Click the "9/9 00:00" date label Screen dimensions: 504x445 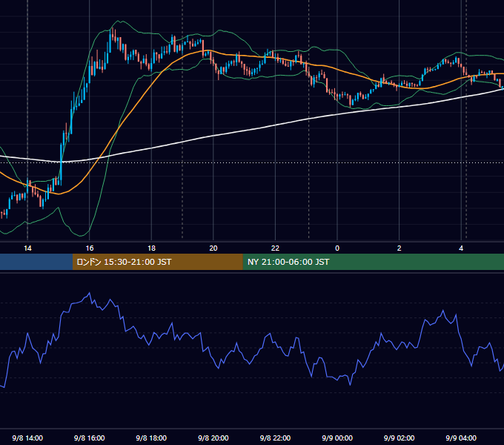point(337,438)
